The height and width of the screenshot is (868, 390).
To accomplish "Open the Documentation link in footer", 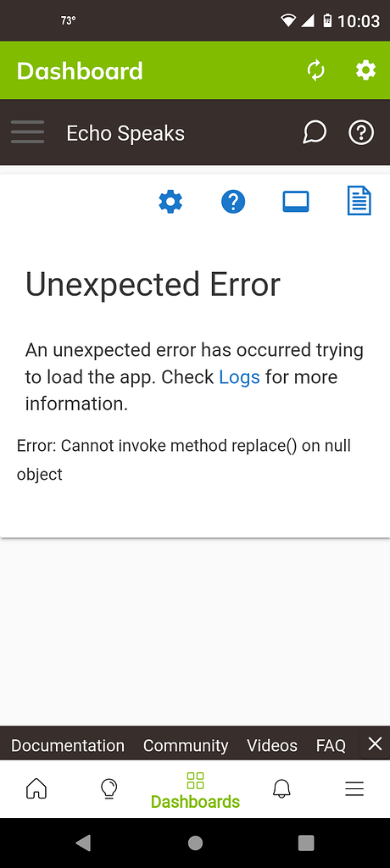I will coord(68,746).
